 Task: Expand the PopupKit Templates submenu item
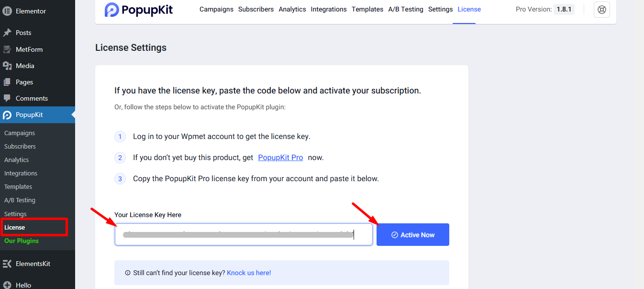(x=18, y=186)
